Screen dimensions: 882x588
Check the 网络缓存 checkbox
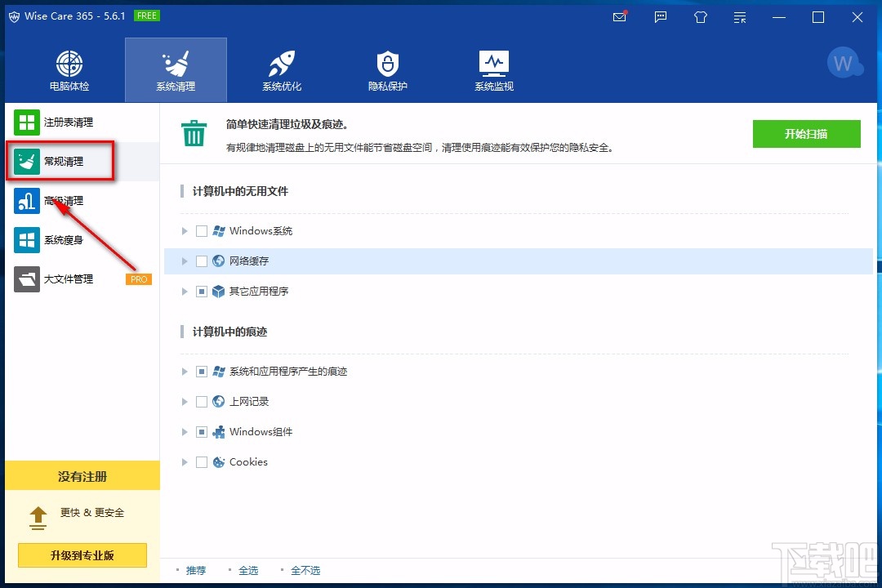tap(202, 261)
